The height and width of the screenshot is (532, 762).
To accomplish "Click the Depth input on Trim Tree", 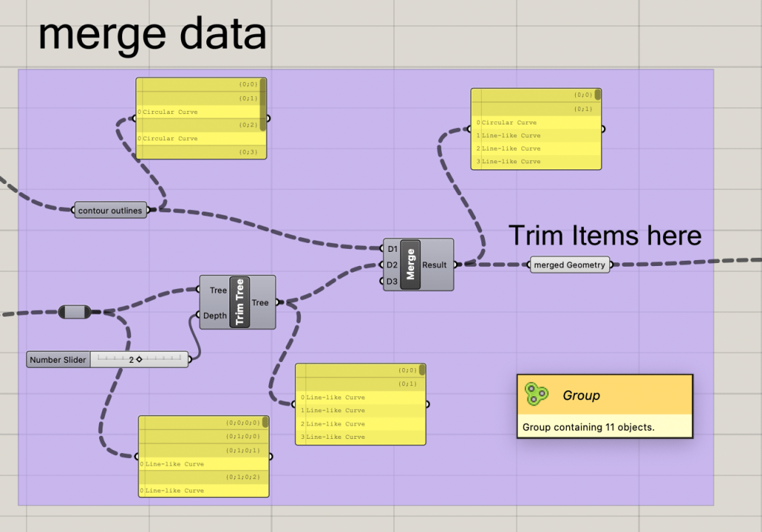I will coord(215,315).
